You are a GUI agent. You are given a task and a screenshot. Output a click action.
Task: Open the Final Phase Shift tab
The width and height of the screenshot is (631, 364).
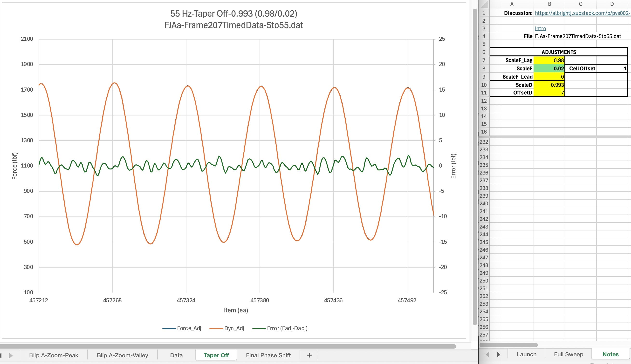(x=268, y=355)
